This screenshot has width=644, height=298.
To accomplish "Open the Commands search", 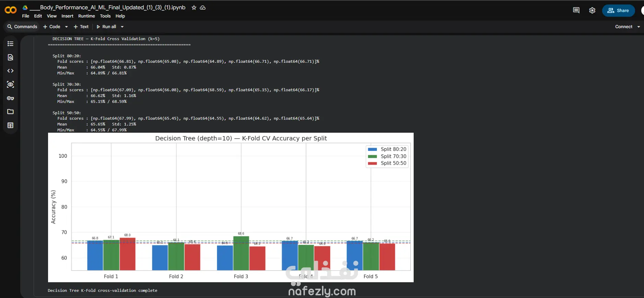I will (x=22, y=27).
